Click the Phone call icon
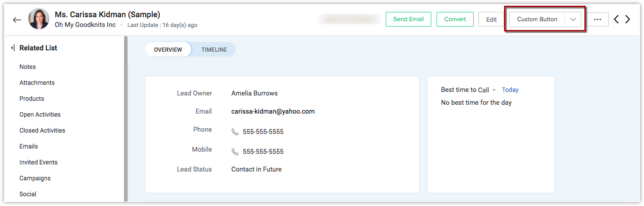Viewport: 644px width, 206px height. tap(235, 132)
